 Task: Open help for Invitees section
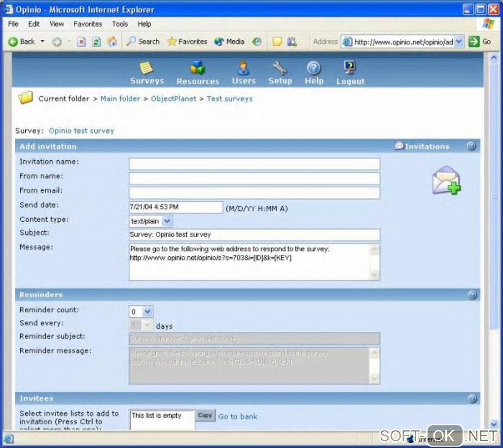[472, 398]
